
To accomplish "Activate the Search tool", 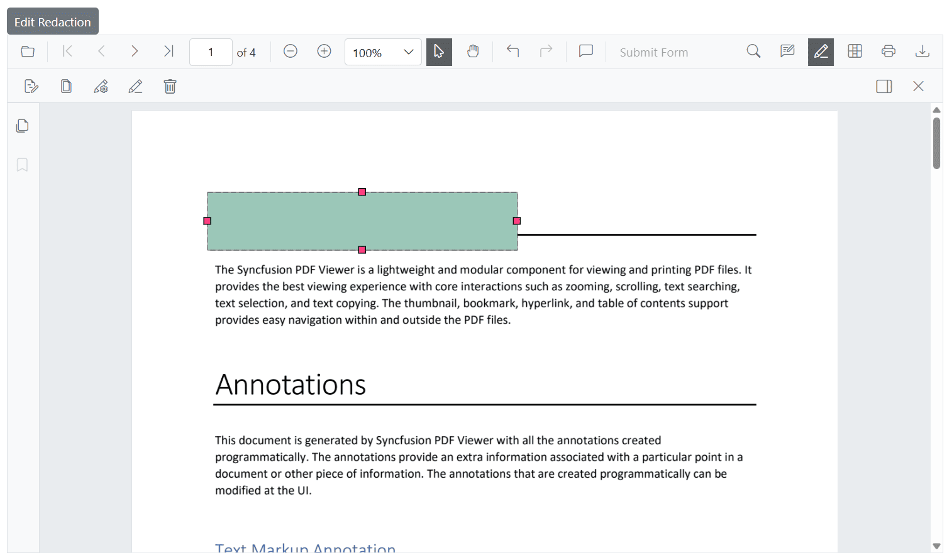I will 753,52.
